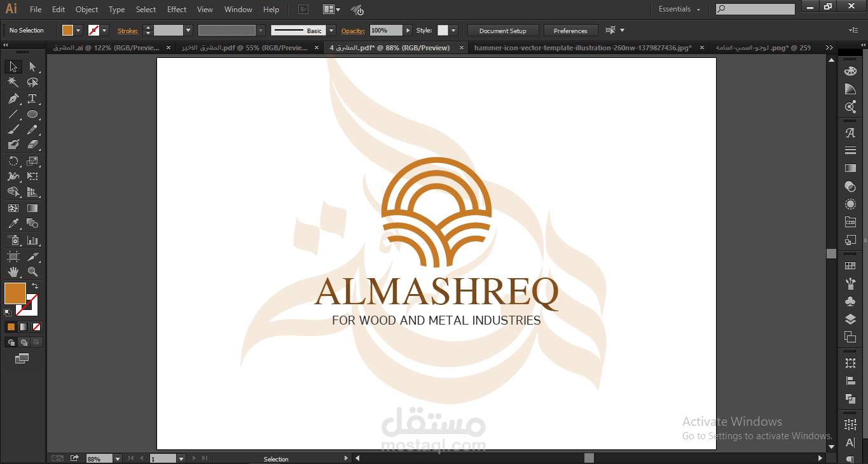868x464 pixels.
Task: Click the large orange Fill swatch
Action: (15, 293)
